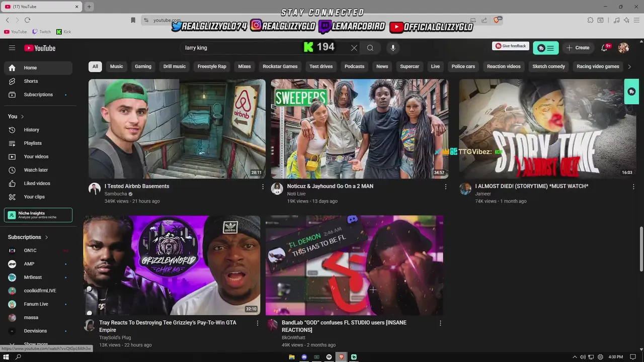
Task: Open options for Noticuz & Jayhound video
Action: click(x=445, y=187)
